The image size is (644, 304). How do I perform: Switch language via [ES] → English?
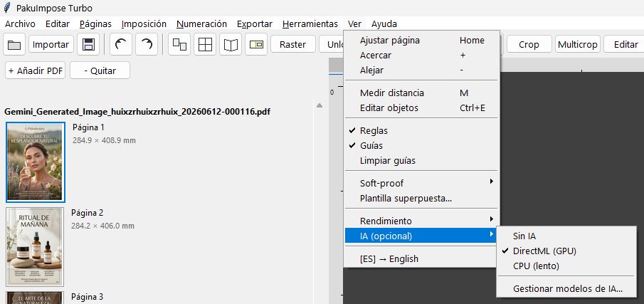tap(421, 259)
